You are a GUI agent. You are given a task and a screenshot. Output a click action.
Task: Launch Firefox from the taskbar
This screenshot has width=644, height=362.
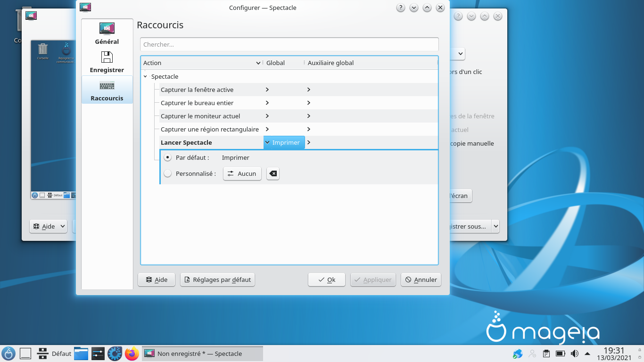(132, 354)
